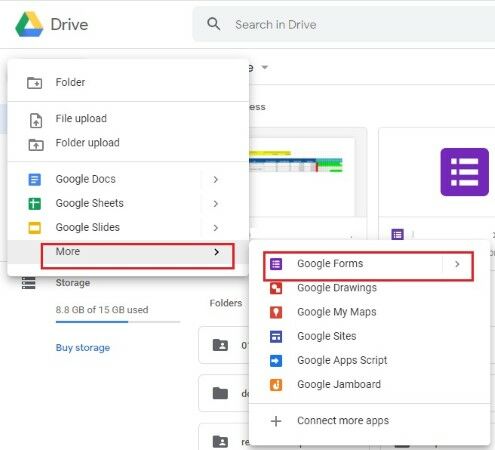Open the Buy storage link

[x=83, y=348]
